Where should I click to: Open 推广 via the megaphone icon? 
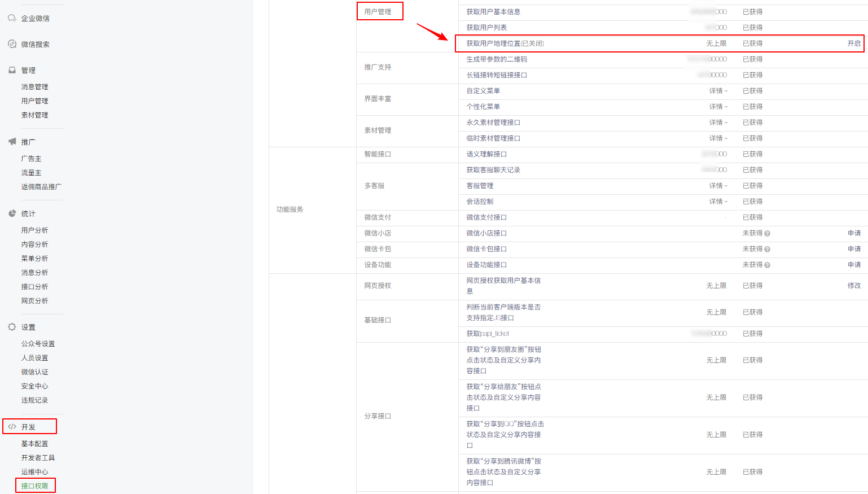(12, 142)
